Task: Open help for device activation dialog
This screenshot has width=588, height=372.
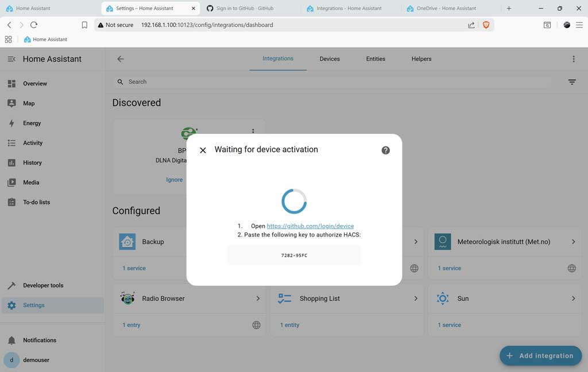Action: pyautogui.click(x=385, y=150)
